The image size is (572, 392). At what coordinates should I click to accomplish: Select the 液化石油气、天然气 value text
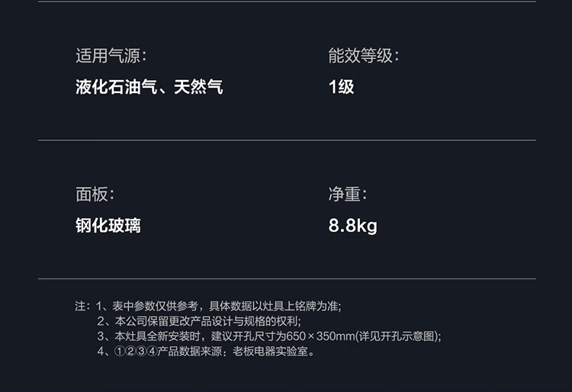149,87
